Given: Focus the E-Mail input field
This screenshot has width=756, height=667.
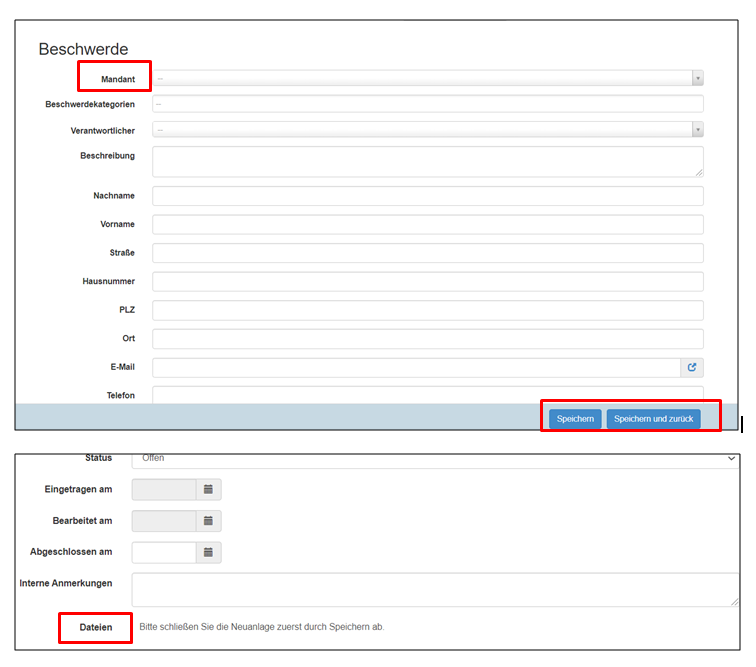Looking at the screenshot, I should [416, 368].
